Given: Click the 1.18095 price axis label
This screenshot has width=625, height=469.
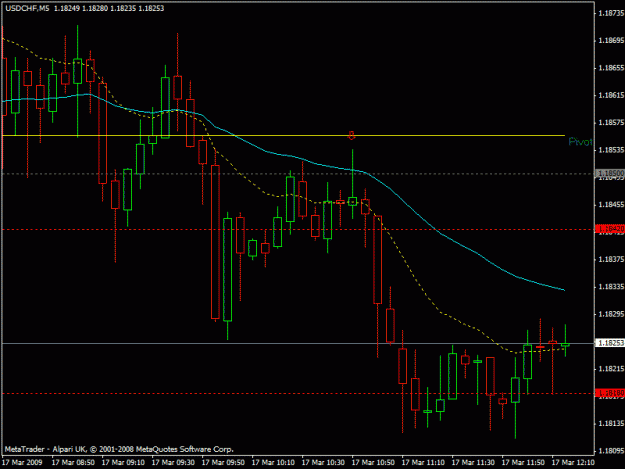Looking at the screenshot, I should (x=611, y=451).
